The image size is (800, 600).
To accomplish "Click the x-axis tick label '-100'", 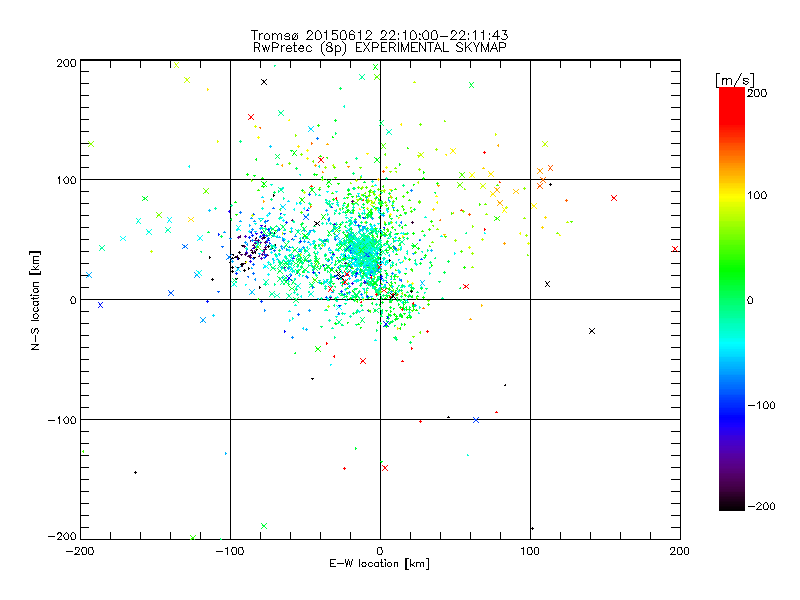I will [230, 551].
